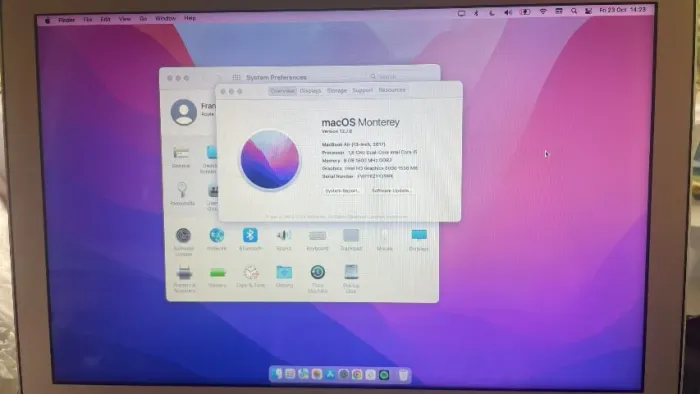Open General preferences pane

tap(181, 154)
